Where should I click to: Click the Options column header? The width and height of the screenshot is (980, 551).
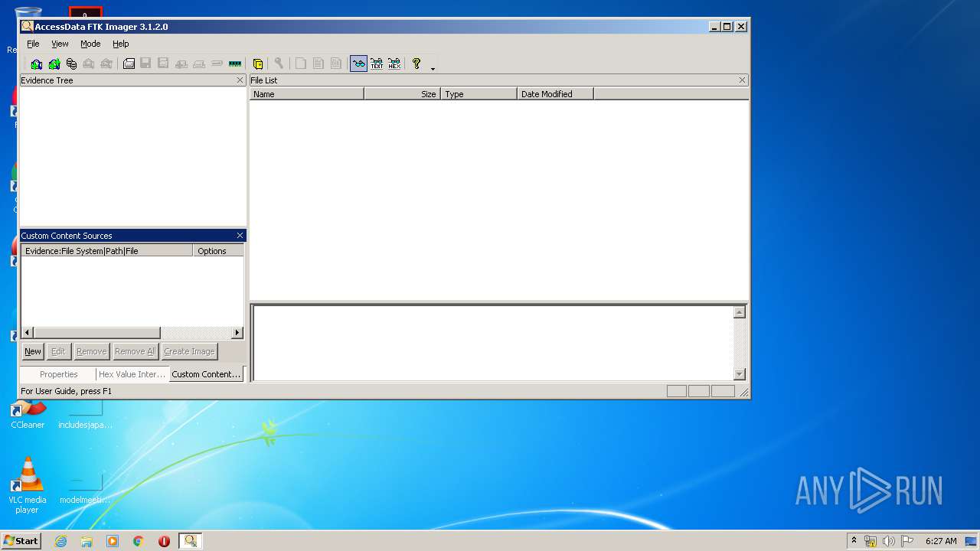point(218,251)
